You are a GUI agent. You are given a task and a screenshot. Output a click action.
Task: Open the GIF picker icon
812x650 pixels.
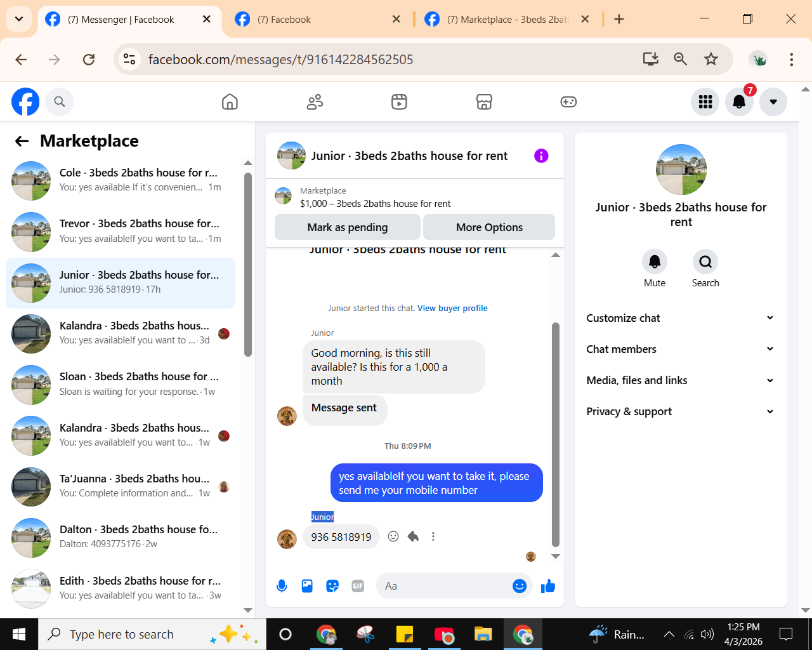pyautogui.click(x=358, y=586)
